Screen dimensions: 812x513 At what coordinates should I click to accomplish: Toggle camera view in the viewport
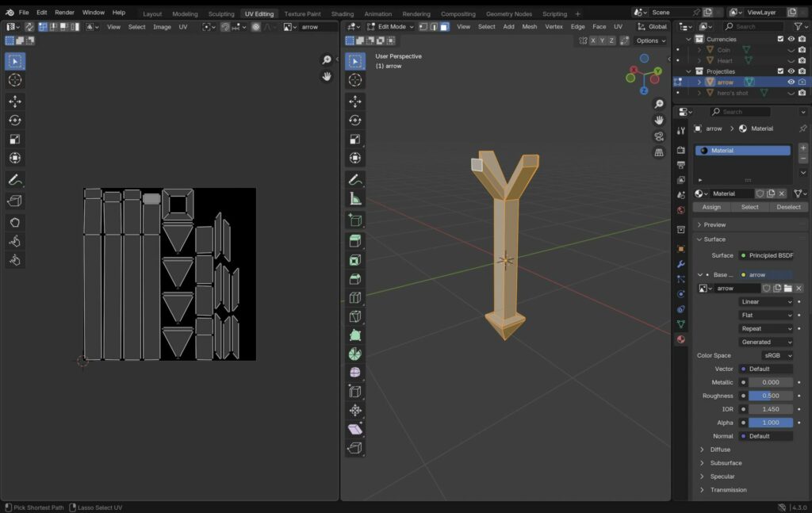coord(658,136)
